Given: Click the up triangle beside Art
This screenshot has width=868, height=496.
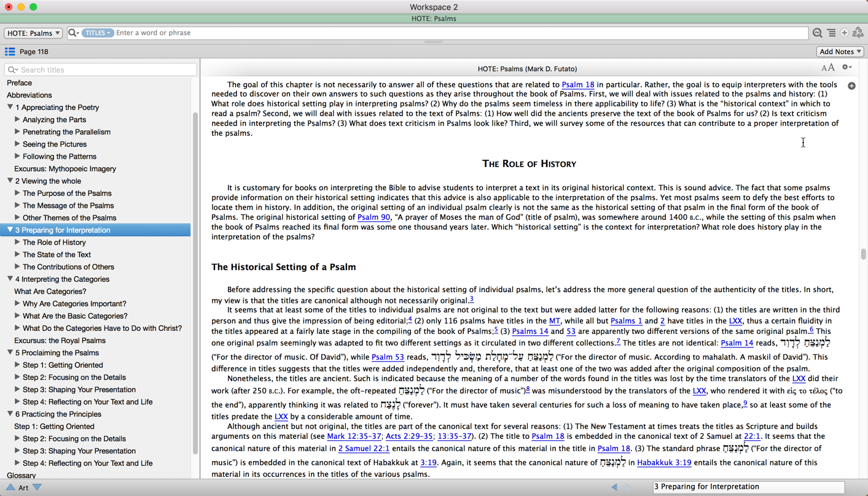Looking at the screenshot, I should coord(10,487).
